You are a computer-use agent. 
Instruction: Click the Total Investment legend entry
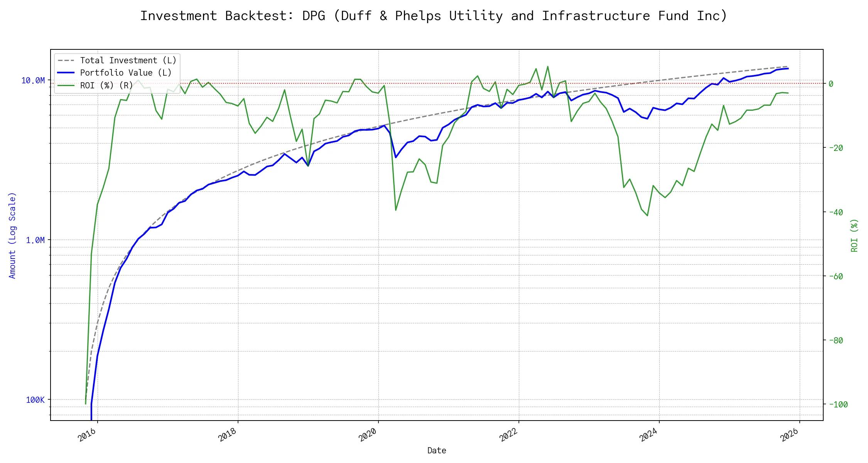coord(128,61)
